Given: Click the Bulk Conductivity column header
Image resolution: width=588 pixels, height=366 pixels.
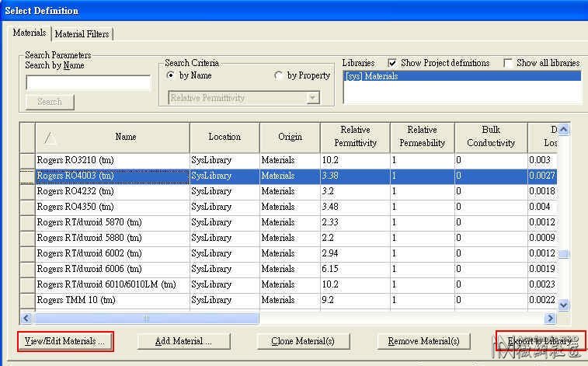Looking at the screenshot, I should pos(491,137).
